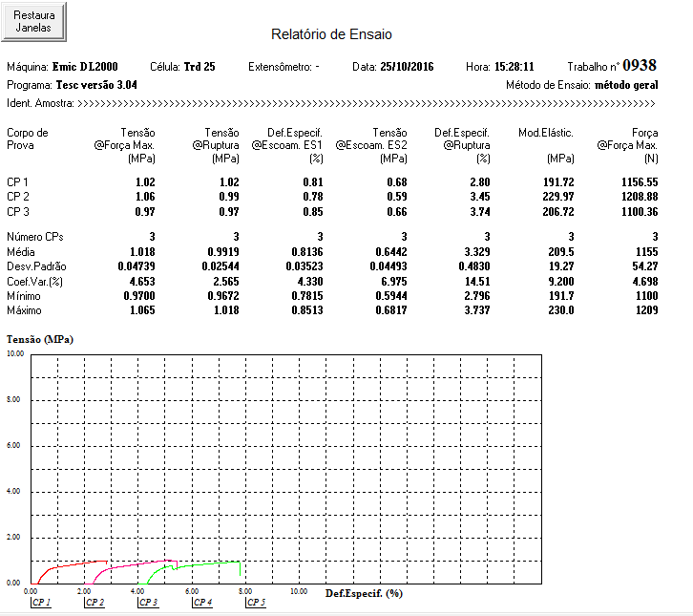
Task: Click the Corpo de Prova column header
Action: 28,138
